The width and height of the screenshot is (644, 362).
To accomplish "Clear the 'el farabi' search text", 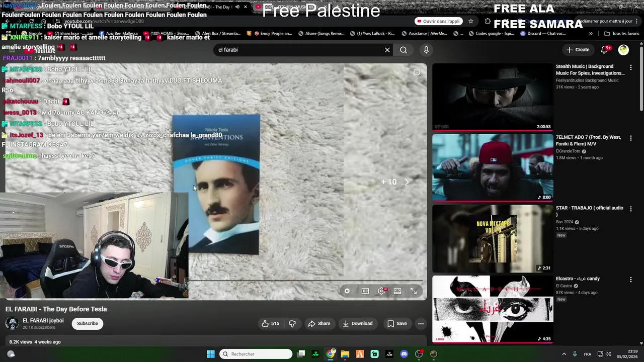I will tap(387, 50).
